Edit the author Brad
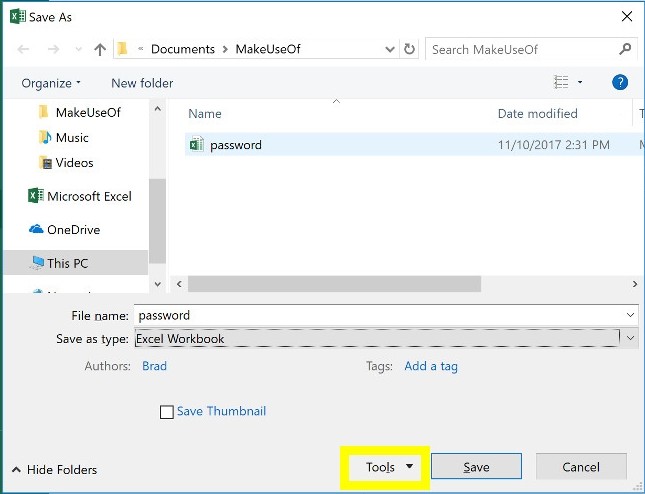Screen dimensions: 645x494 [x=154, y=366]
